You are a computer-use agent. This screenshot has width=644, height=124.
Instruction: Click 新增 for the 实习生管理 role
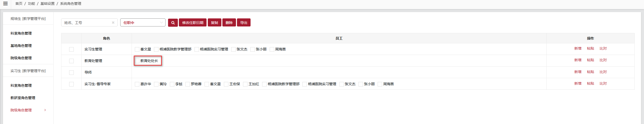578,48
